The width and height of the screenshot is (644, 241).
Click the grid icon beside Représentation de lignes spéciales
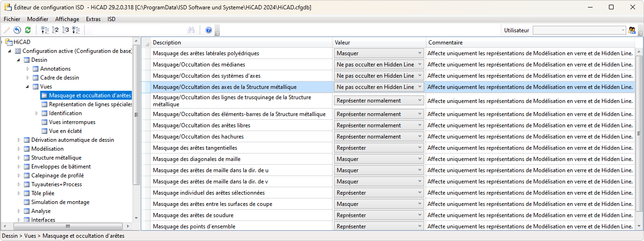point(44,104)
